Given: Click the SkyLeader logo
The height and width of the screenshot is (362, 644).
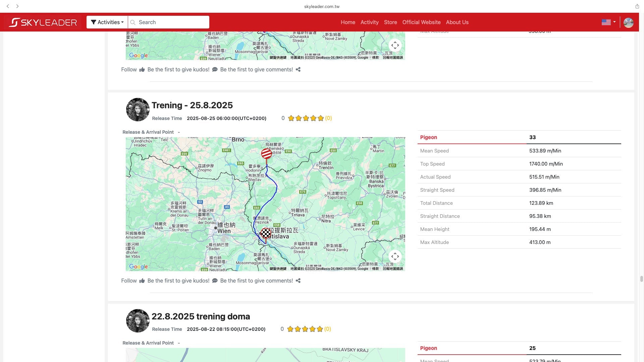Looking at the screenshot, I should click(43, 22).
